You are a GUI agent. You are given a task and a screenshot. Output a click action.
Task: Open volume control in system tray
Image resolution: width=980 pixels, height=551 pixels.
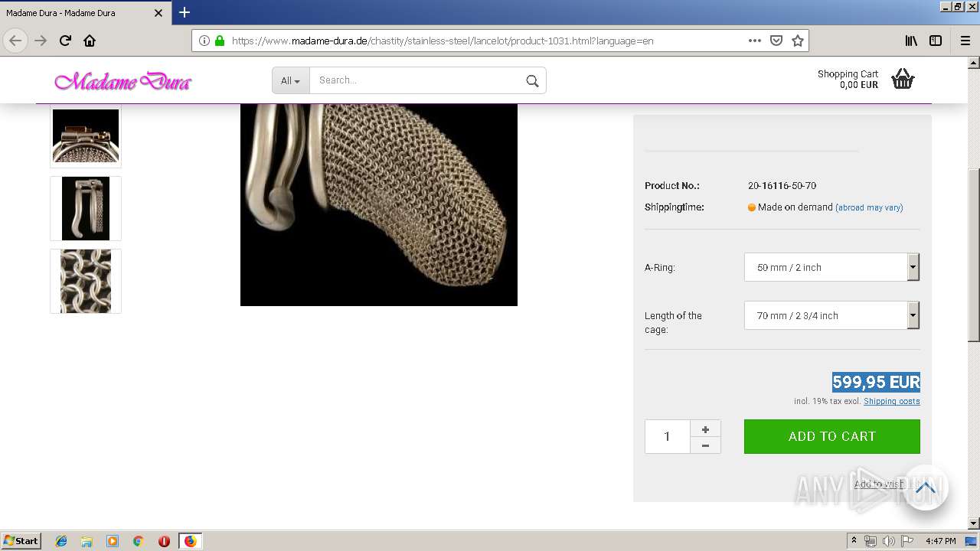[x=888, y=541]
